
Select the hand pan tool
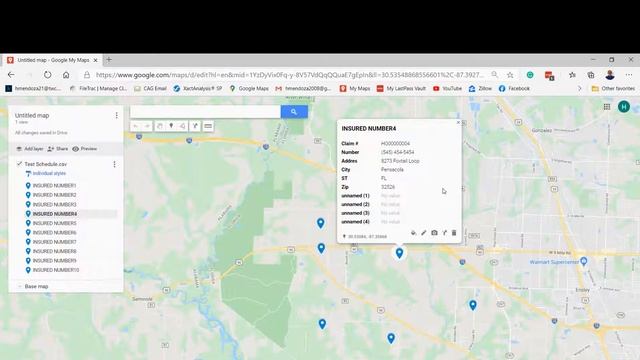point(160,126)
